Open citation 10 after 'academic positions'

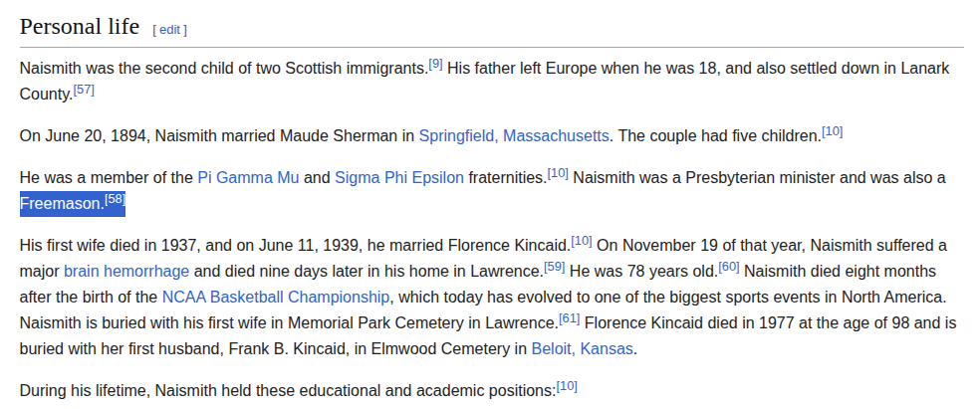tap(567, 386)
